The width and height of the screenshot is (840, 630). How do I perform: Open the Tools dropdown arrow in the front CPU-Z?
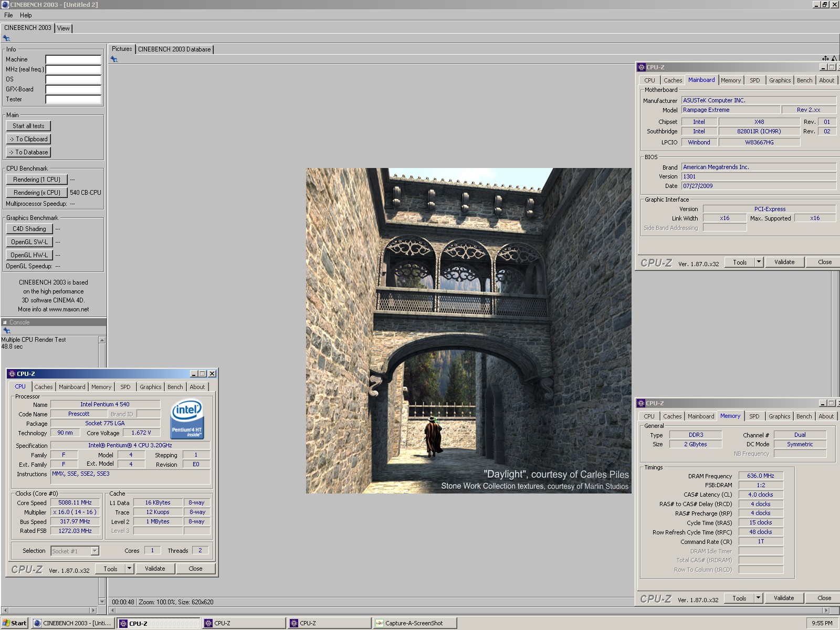[129, 569]
